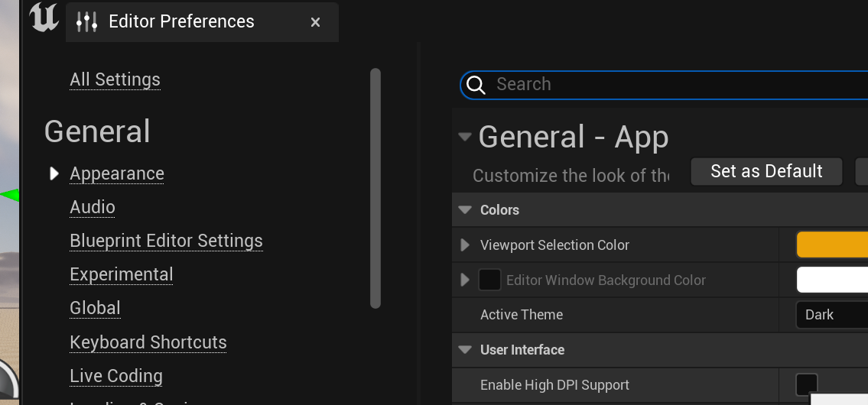868x405 pixels.
Task: Click into the Search settings field
Action: click(673, 85)
